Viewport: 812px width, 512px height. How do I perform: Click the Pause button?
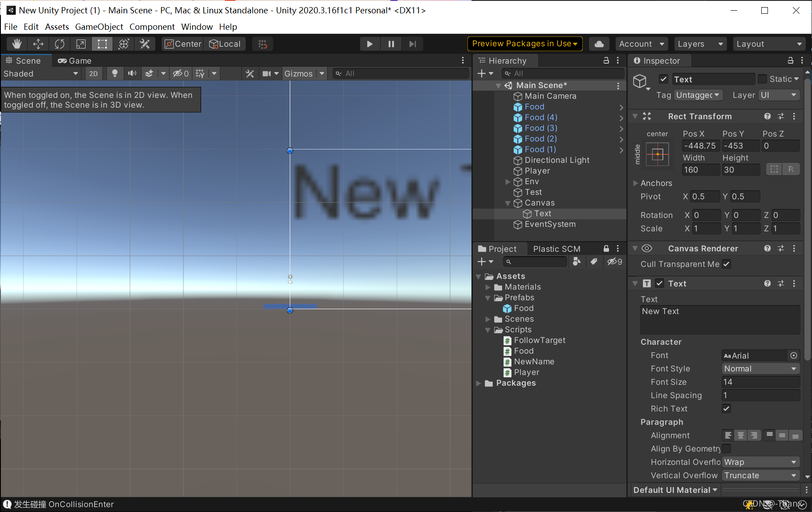click(x=391, y=44)
